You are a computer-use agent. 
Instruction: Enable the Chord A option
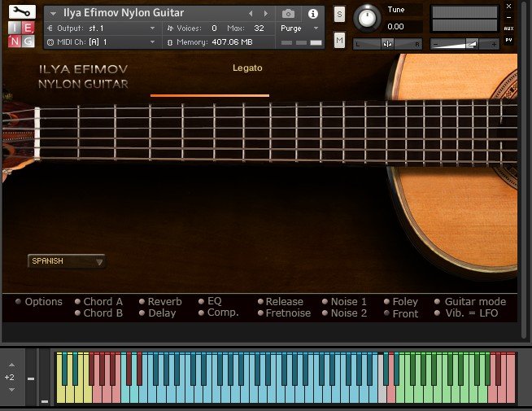[77, 301]
